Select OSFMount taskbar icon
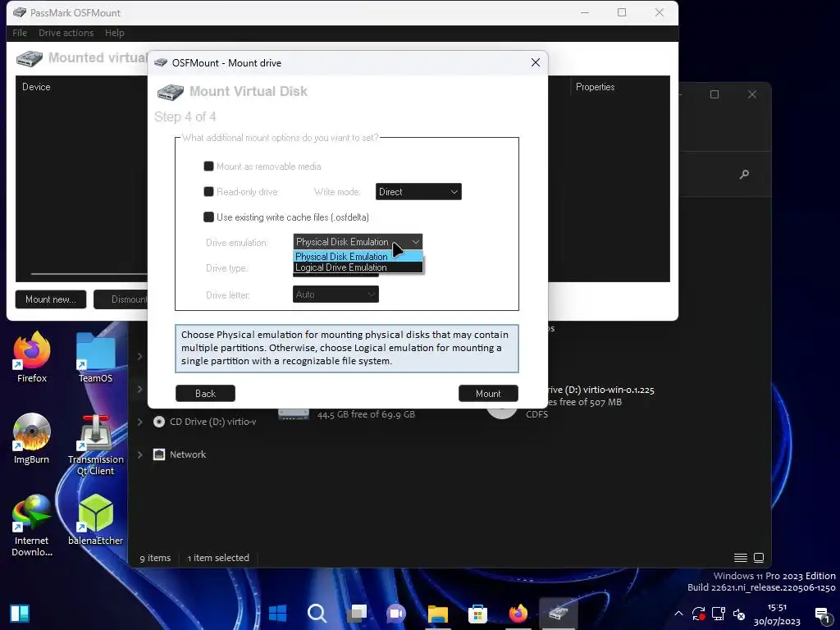 [558, 613]
